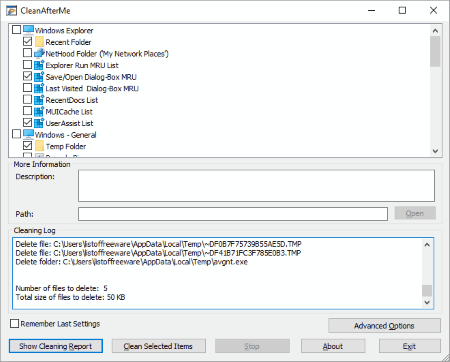The height and width of the screenshot is (362, 450).
Task: Click the Explorer Run MRU List registry icon
Action: click(39, 65)
